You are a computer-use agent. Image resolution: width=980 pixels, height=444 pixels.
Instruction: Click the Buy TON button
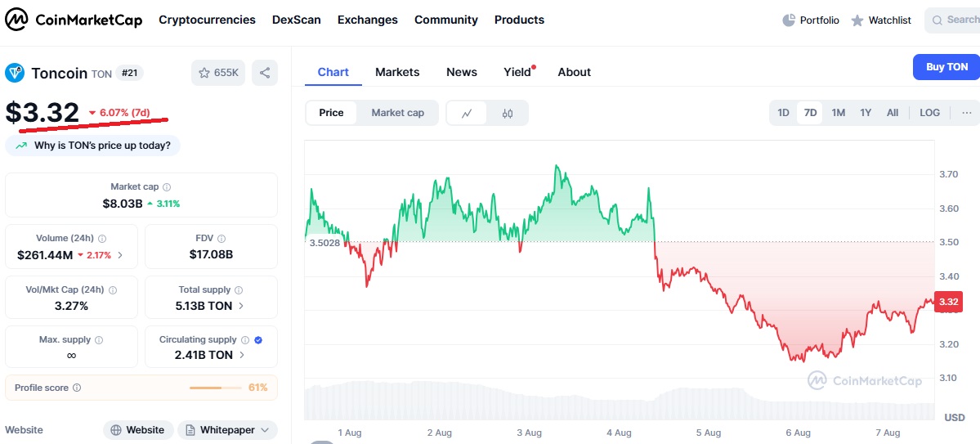[946, 67]
